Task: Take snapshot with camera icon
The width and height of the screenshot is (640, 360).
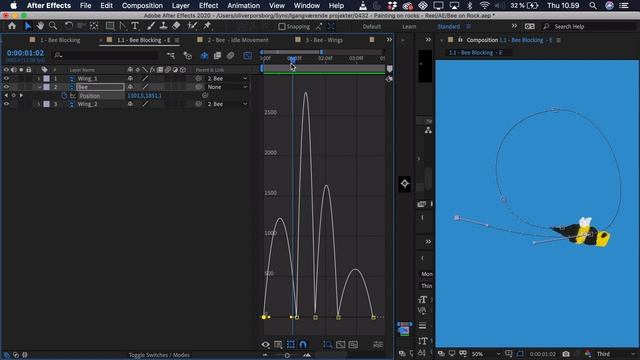Action: click(x=566, y=354)
